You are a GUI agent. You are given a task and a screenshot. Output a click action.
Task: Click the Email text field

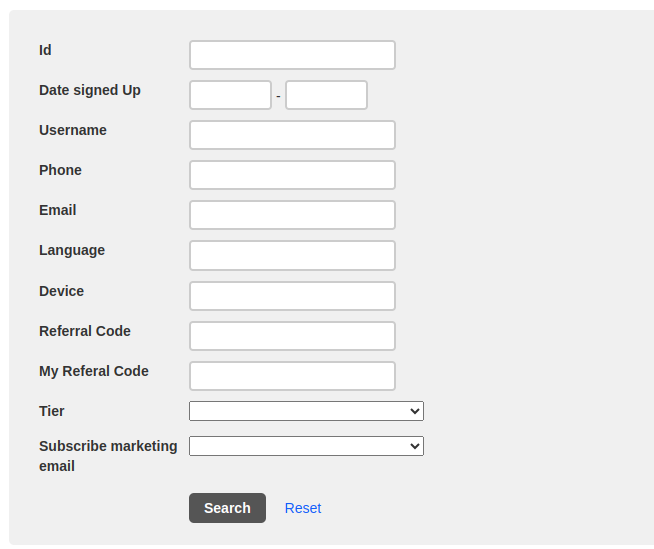[x=292, y=215]
